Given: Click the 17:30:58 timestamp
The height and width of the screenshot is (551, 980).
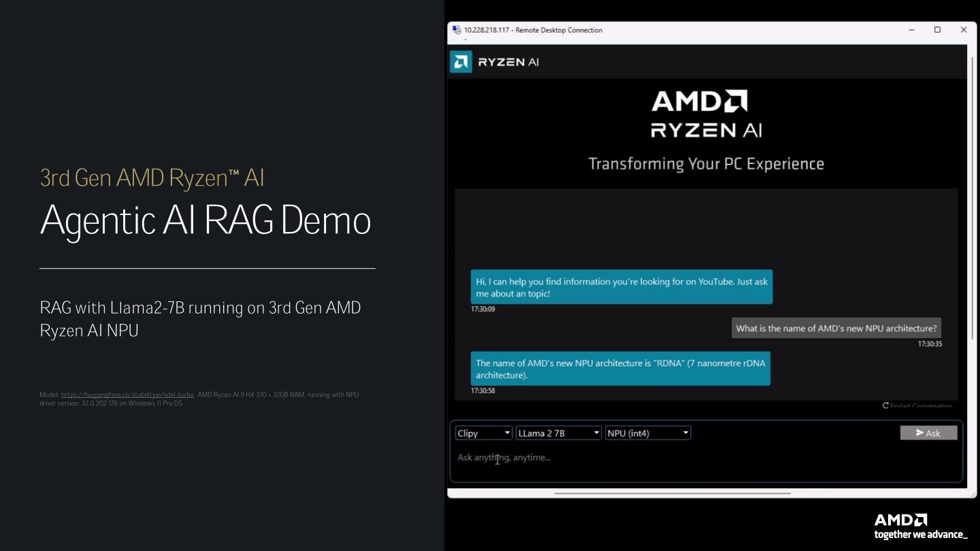Looking at the screenshot, I should (x=483, y=391).
